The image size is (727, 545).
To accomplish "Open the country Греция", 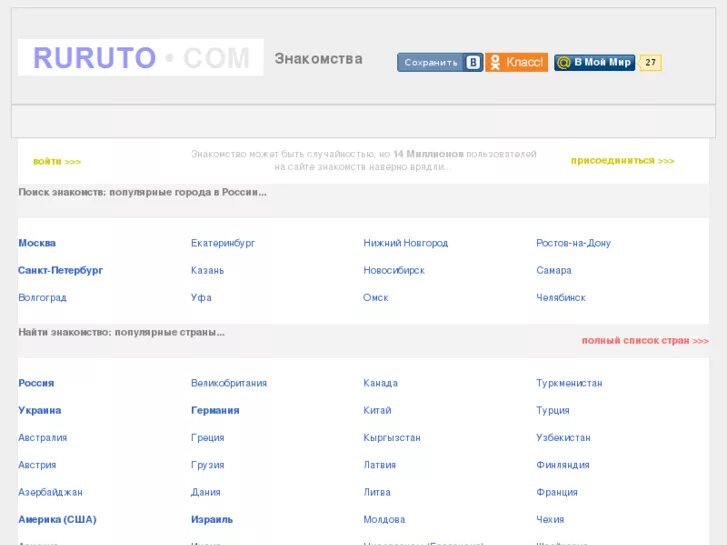I will pyautogui.click(x=207, y=438).
